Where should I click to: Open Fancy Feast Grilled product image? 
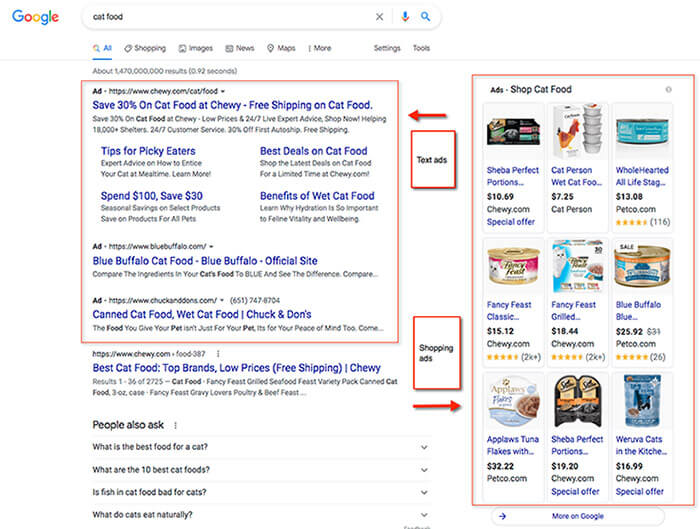(578, 266)
